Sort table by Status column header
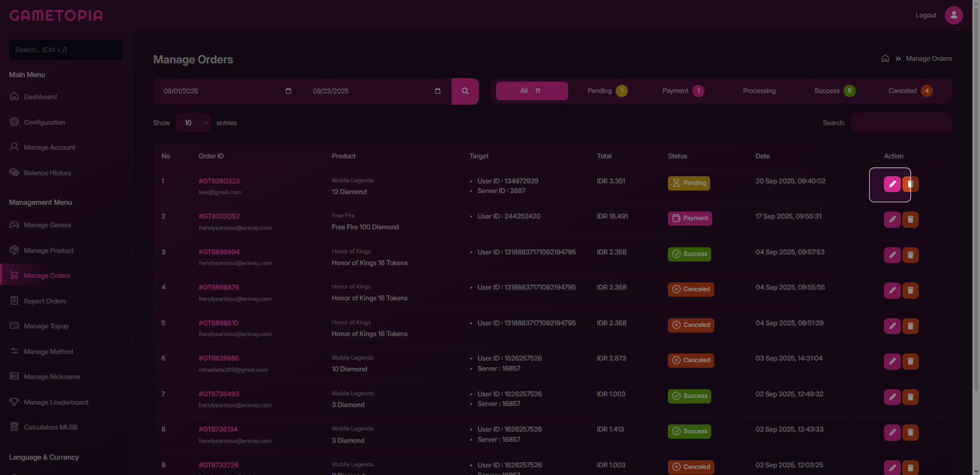 [x=677, y=156]
